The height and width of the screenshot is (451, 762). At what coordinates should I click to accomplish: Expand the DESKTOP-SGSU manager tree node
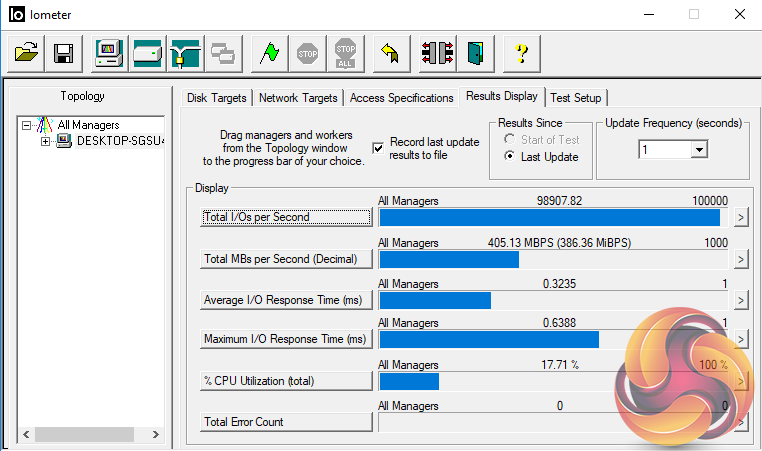click(x=45, y=141)
